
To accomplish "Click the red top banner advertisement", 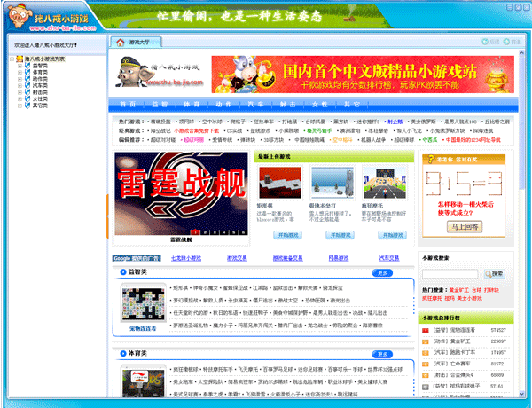I will (x=363, y=75).
